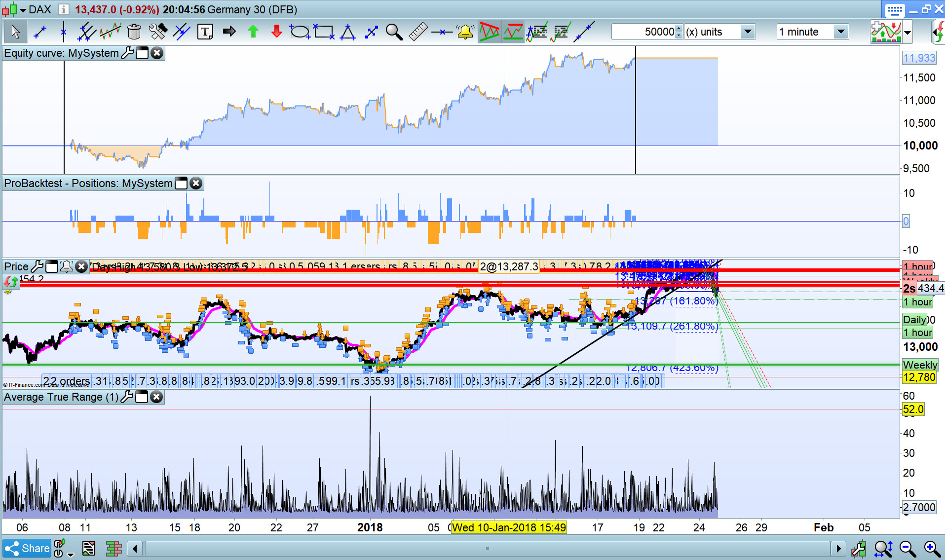Open the units type dropdown
The image size is (945, 560).
pos(748,32)
